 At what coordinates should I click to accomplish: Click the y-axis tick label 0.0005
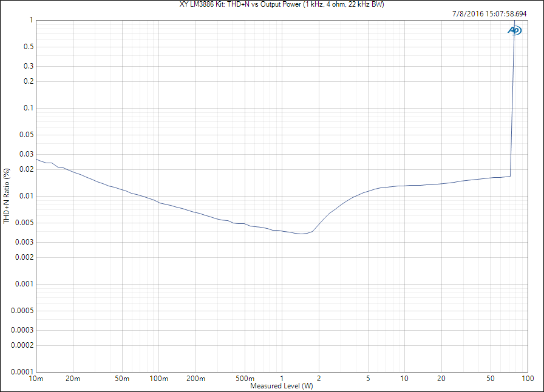tap(22, 311)
